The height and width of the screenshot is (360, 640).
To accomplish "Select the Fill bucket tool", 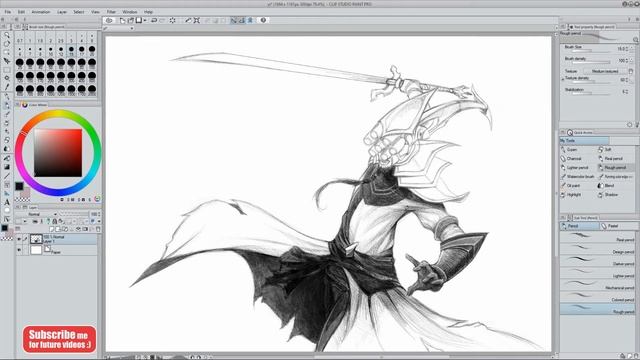I will 7,158.
